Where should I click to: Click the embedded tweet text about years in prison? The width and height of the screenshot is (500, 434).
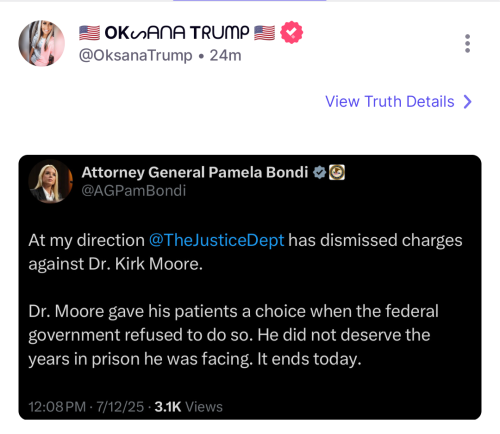click(x=233, y=335)
